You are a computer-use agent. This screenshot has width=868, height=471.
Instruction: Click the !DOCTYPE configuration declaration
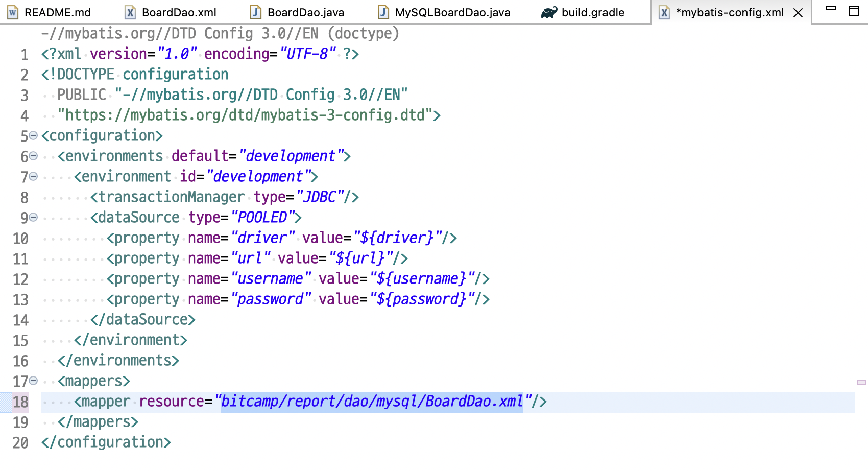[135, 74]
